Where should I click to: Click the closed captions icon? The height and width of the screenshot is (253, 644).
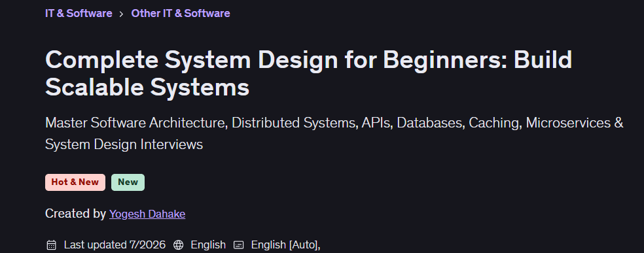pyautogui.click(x=239, y=245)
